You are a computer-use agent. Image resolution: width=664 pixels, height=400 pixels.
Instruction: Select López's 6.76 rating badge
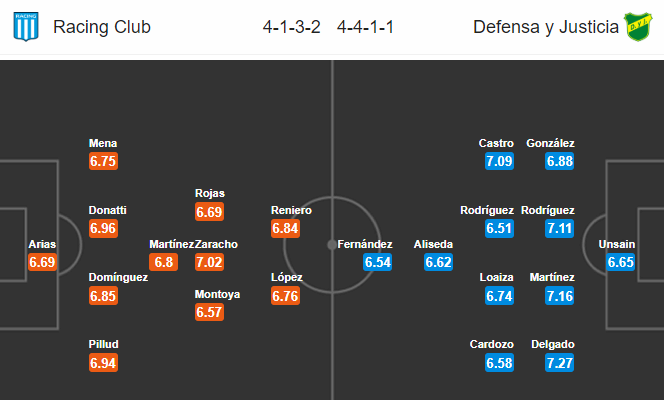point(285,295)
